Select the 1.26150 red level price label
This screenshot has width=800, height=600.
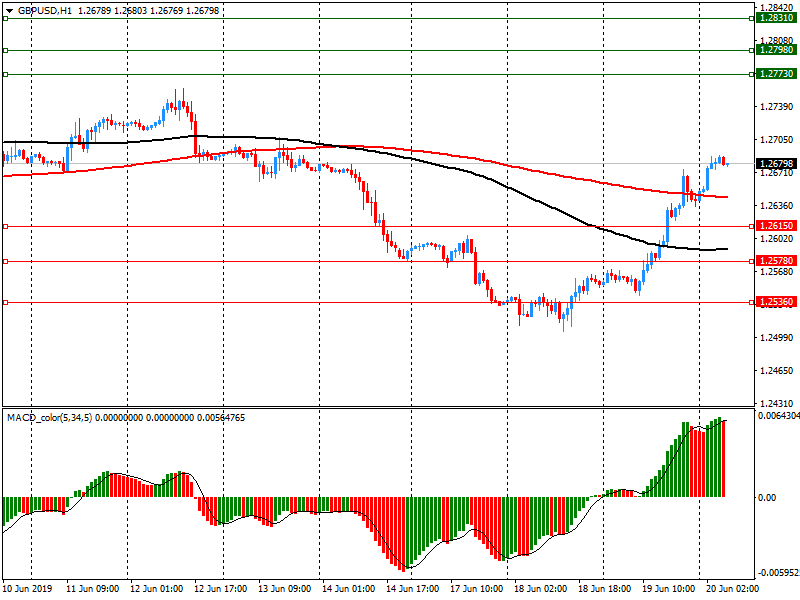776,226
